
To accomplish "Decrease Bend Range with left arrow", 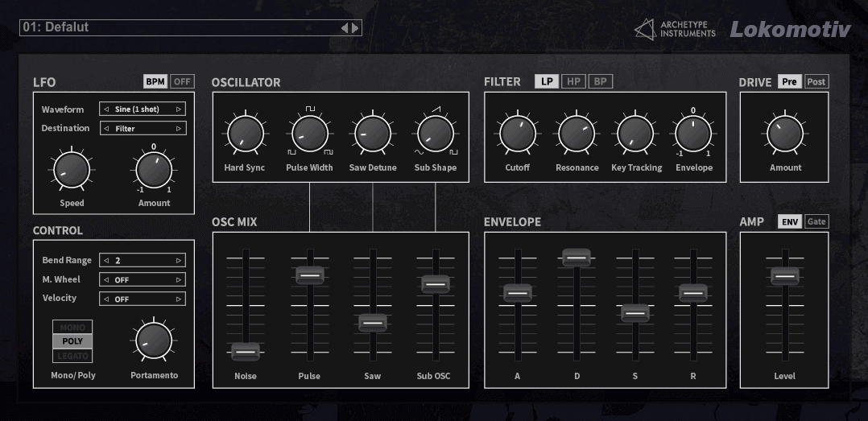I will tap(106, 261).
